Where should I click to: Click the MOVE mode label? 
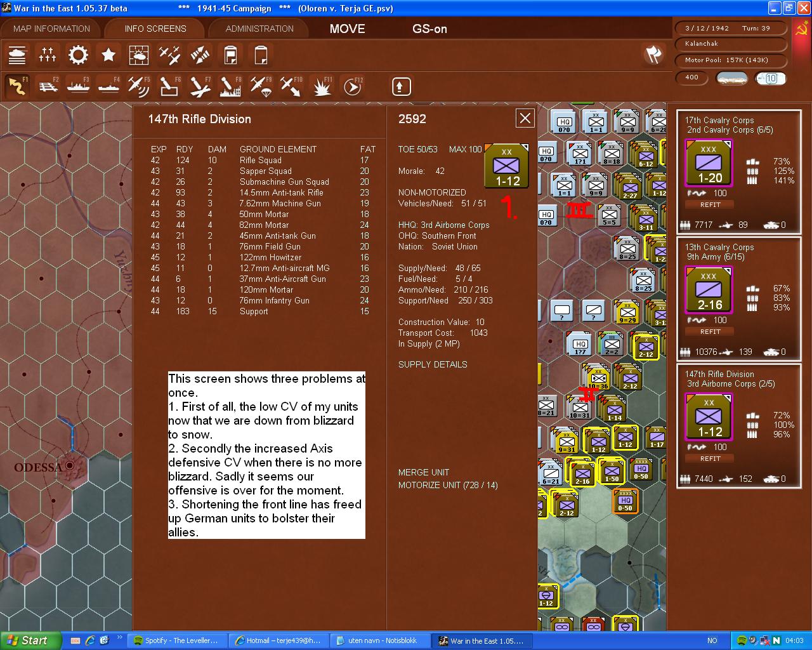click(347, 29)
